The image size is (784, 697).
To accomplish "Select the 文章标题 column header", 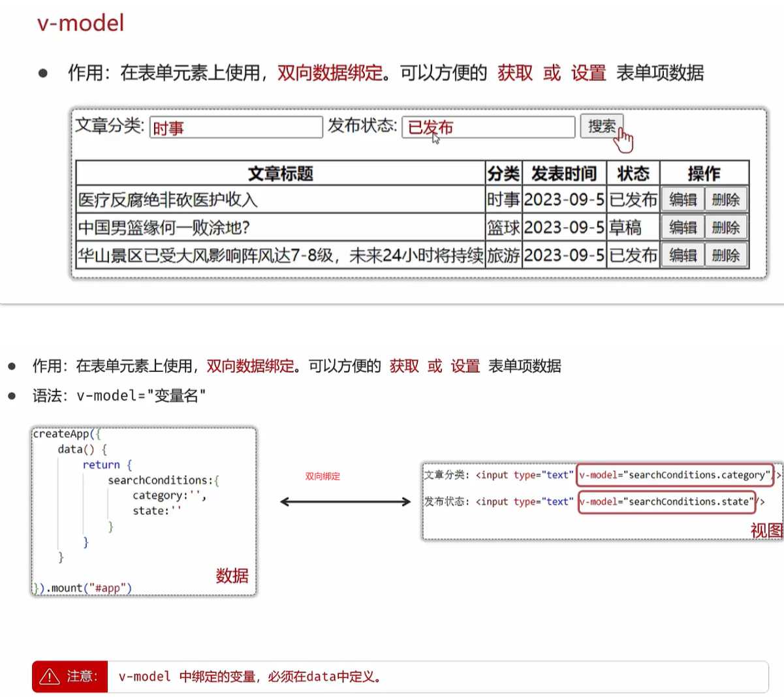I will point(280,174).
